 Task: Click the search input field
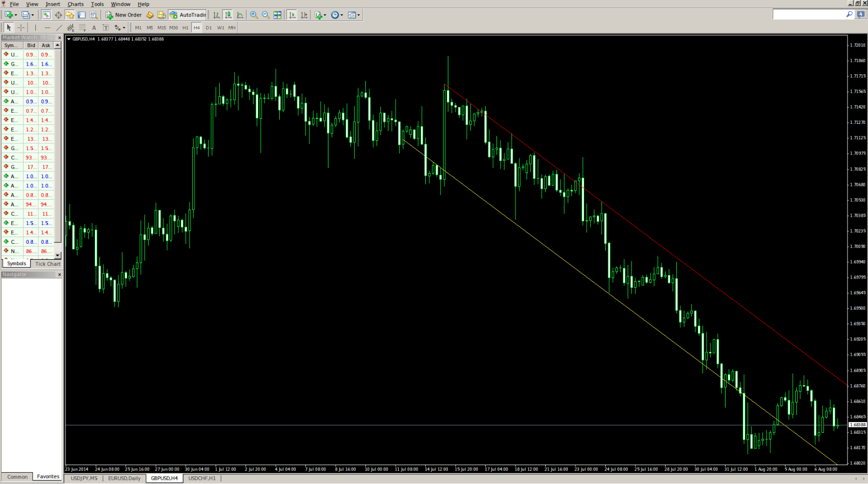(x=809, y=14)
